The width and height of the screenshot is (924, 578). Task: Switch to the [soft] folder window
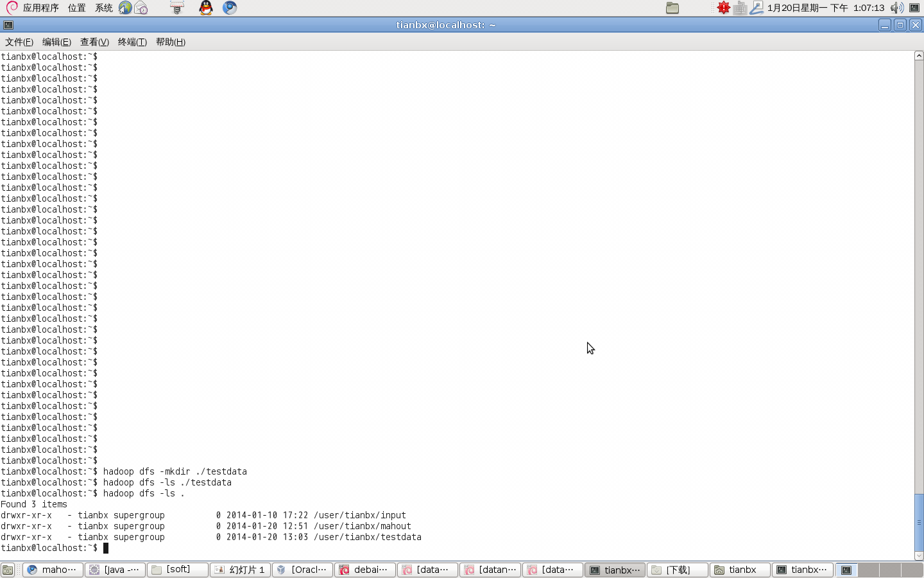178,570
